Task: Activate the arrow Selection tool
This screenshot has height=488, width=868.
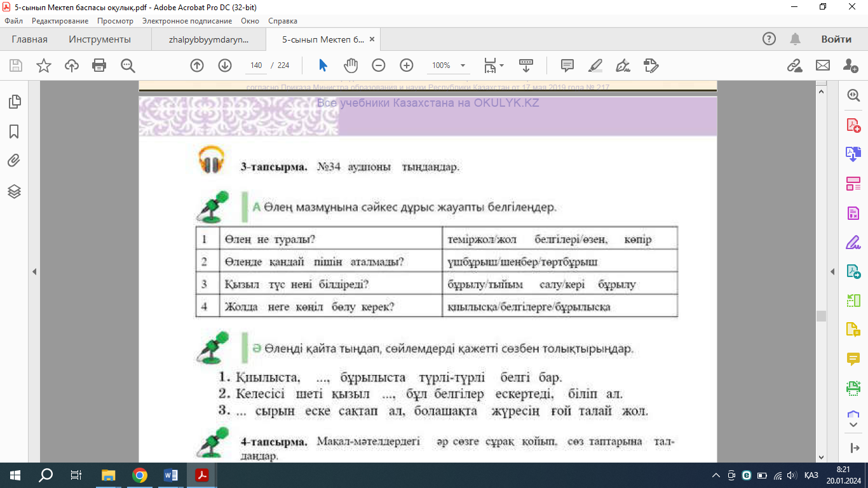Action: pos(323,65)
